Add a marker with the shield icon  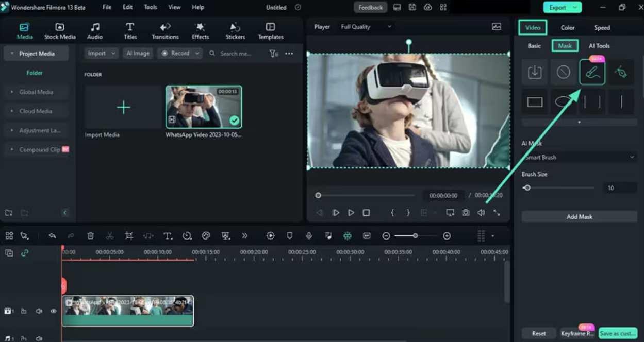[290, 235]
